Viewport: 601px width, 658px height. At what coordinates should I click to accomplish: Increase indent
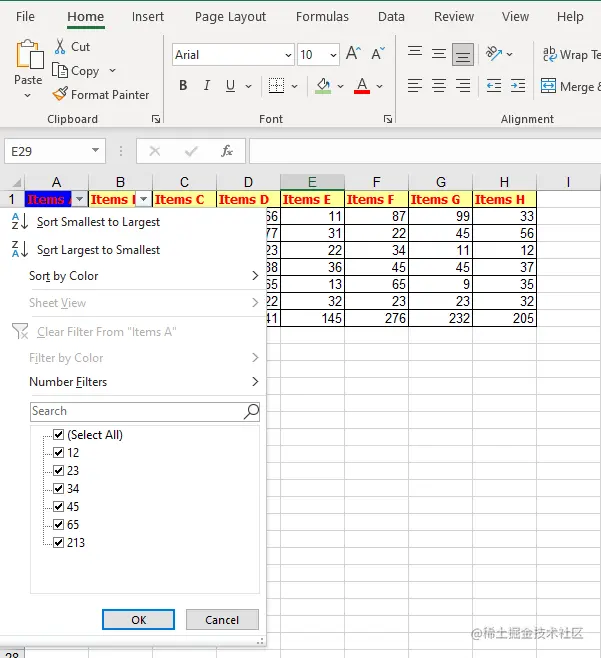(518, 86)
